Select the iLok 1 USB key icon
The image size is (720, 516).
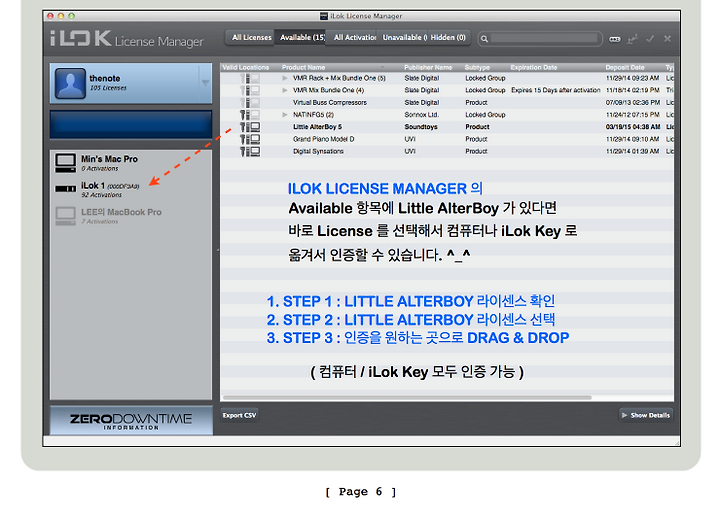tap(66, 189)
